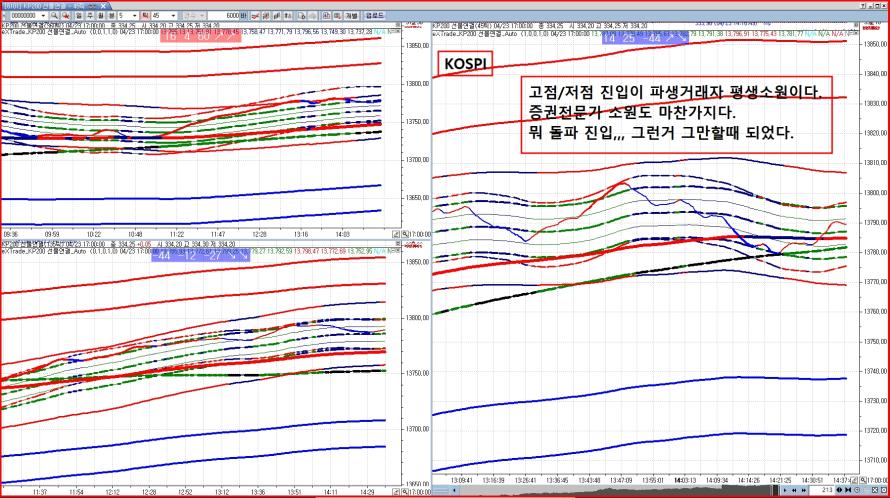Click the red icon left of the 45 box

pos(143,15)
